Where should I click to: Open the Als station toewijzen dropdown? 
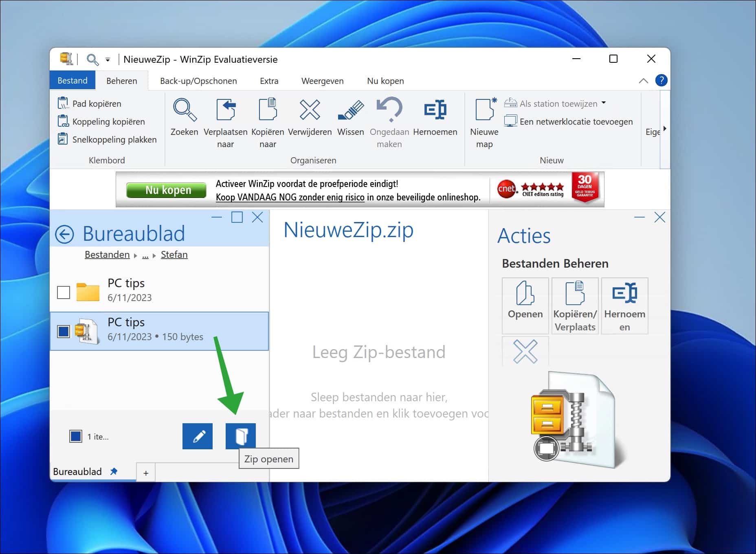[604, 103]
